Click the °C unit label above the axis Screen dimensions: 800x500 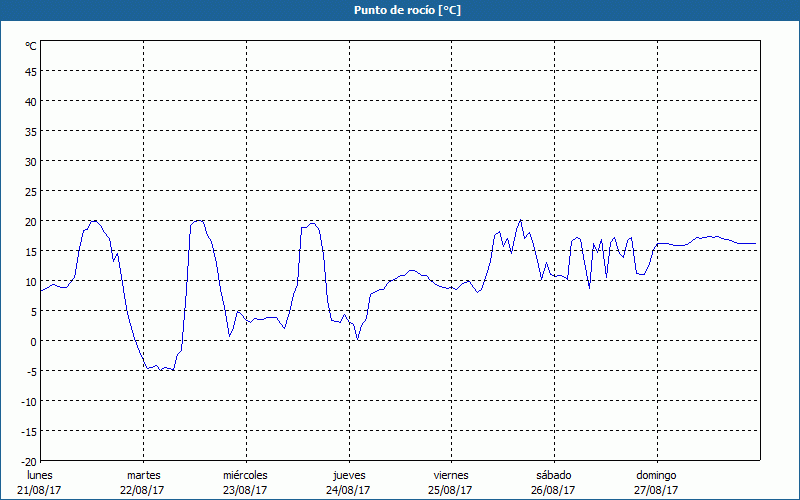tap(30, 46)
